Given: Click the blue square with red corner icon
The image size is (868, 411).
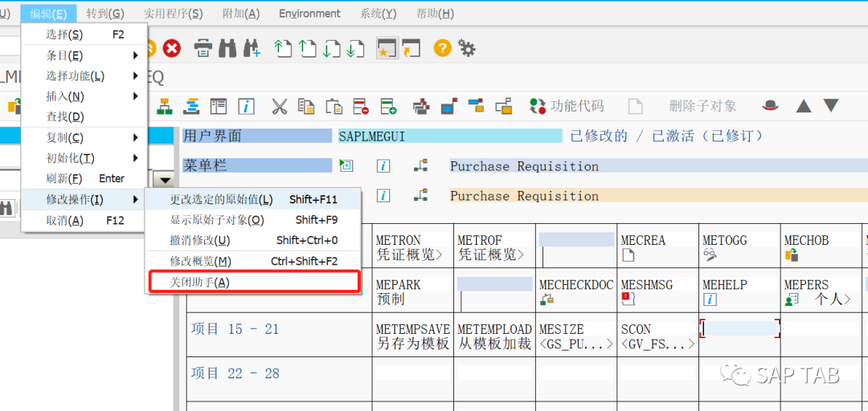Looking at the screenshot, I should (x=449, y=106).
